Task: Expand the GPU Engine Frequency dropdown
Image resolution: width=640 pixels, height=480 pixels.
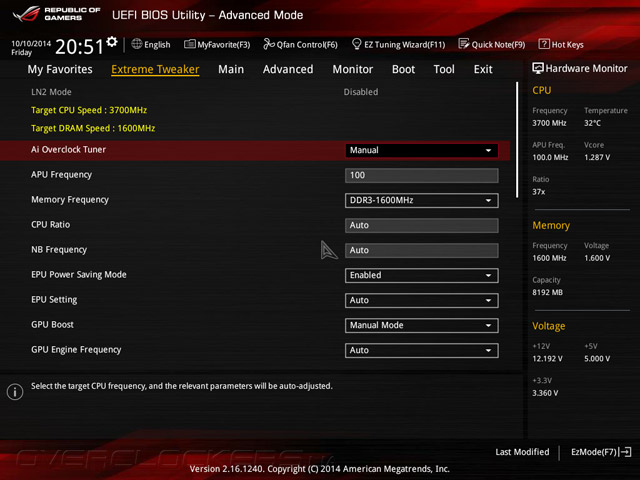Action: (422, 350)
